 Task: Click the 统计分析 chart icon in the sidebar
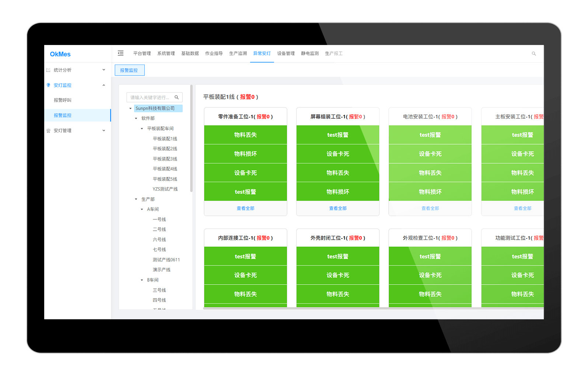click(48, 70)
